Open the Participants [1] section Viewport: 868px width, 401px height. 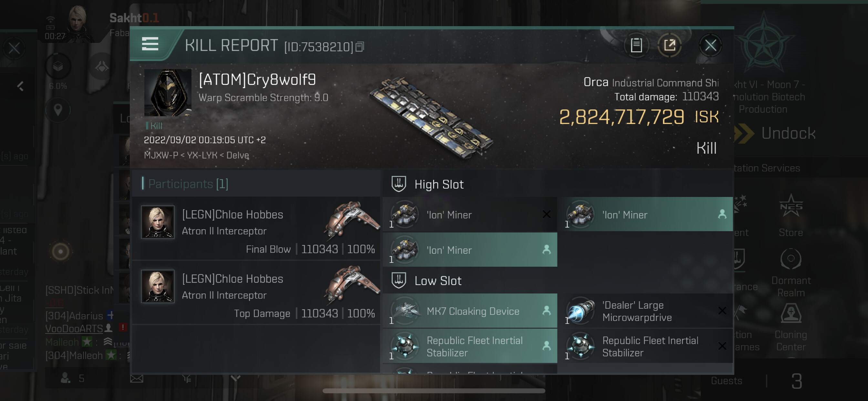(188, 184)
